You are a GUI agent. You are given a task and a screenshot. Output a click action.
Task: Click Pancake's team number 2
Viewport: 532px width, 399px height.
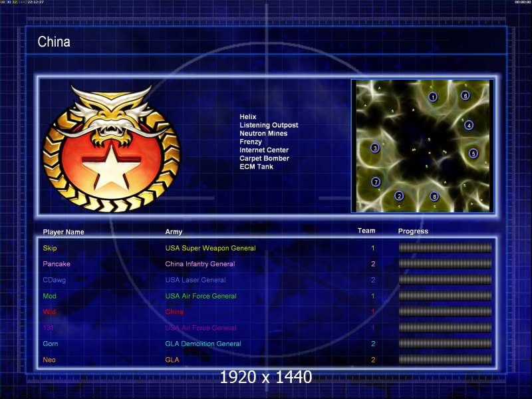click(x=373, y=264)
